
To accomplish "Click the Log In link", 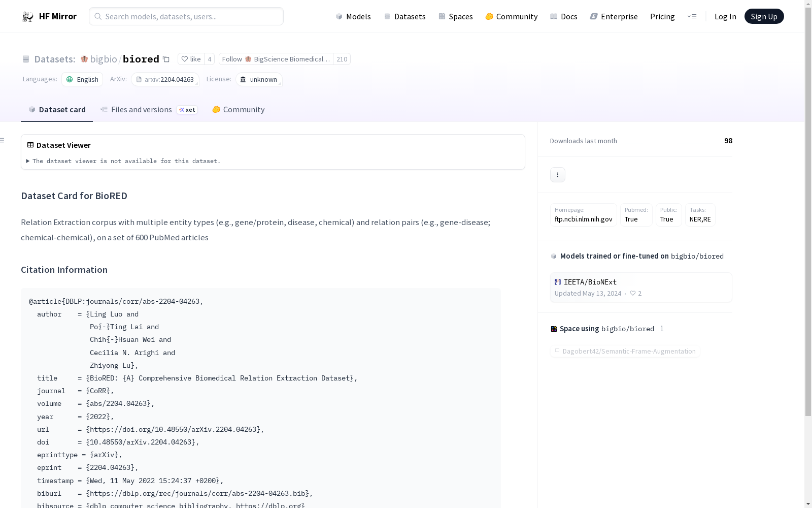I will click(x=725, y=16).
